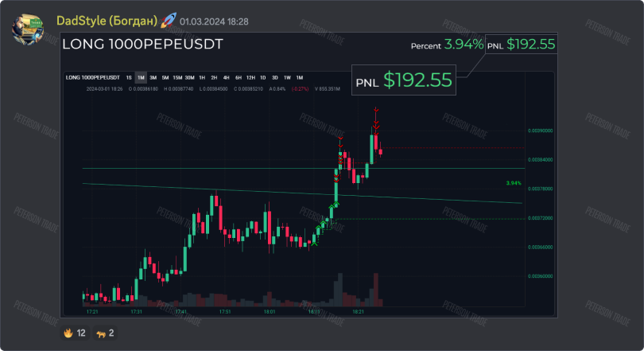Switch chart to 1D timeframe

click(x=263, y=77)
